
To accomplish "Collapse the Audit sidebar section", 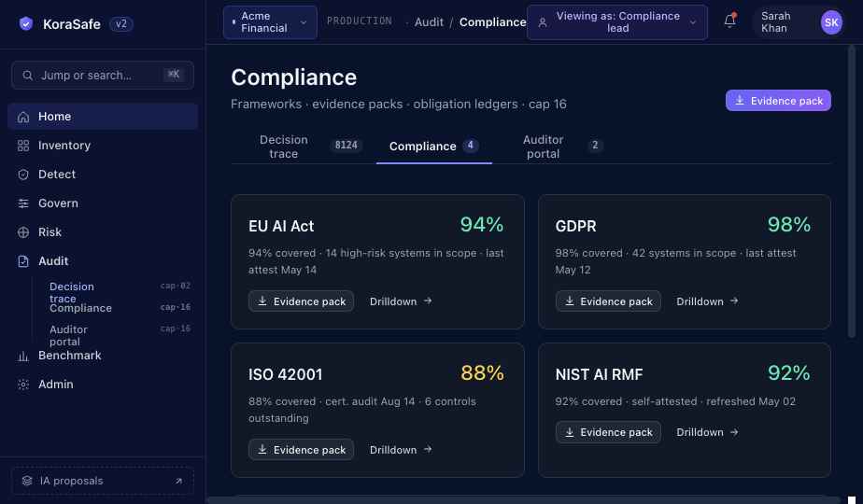I will point(103,260).
